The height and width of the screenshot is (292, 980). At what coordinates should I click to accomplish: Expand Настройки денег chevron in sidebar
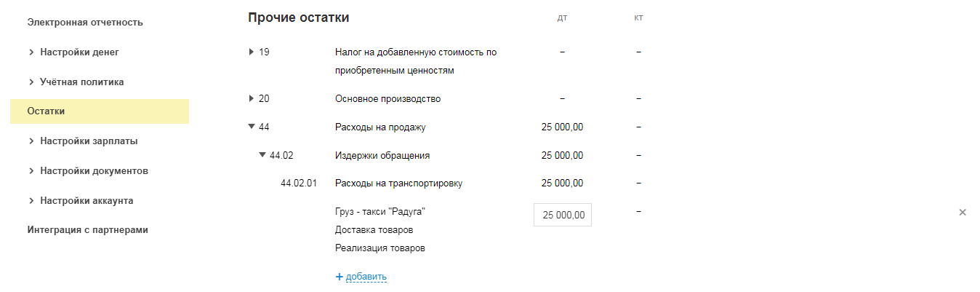[x=31, y=52]
